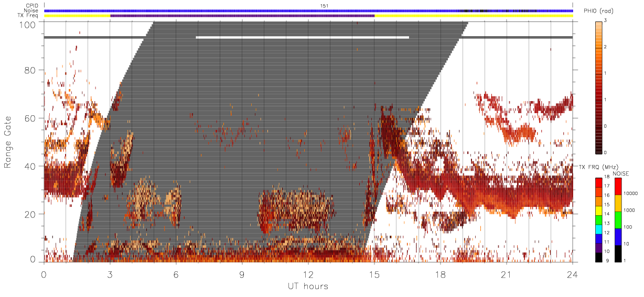The height and width of the screenshot is (297, 644).
Task: Click the white horizontal bar near gate 94
Action: [302, 37]
